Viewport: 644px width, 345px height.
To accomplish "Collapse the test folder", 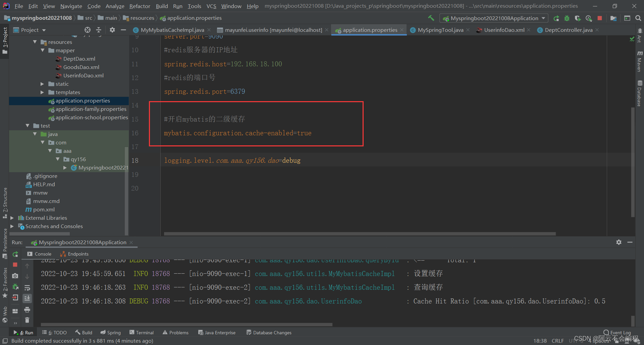I will click(28, 126).
